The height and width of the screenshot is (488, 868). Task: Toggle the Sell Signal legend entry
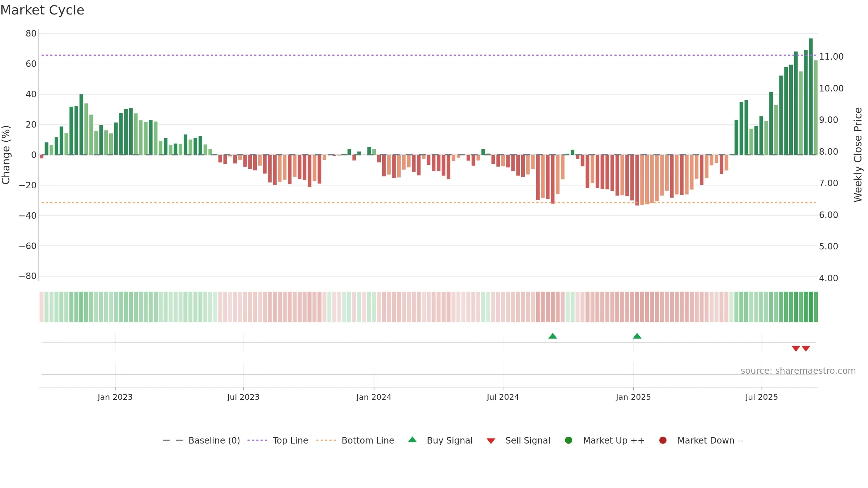click(518, 440)
